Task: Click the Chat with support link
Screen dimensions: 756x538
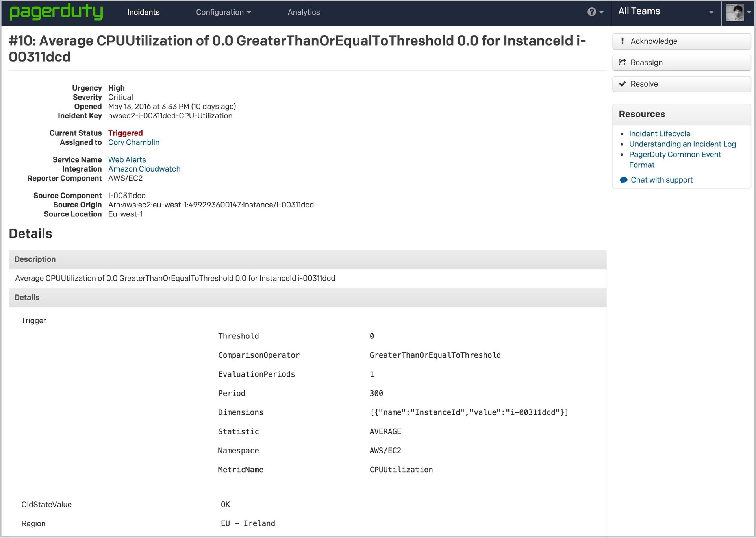Action: point(661,180)
